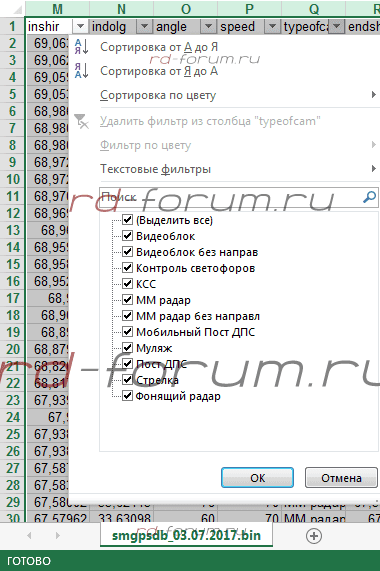Toggle the Видеоблок checkbox
The image size is (380, 571).
(127, 236)
